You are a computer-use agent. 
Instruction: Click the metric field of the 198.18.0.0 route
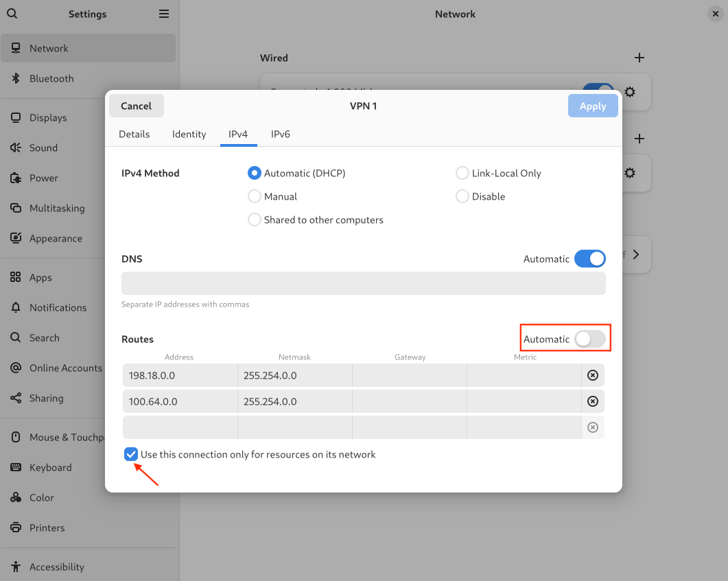point(524,375)
